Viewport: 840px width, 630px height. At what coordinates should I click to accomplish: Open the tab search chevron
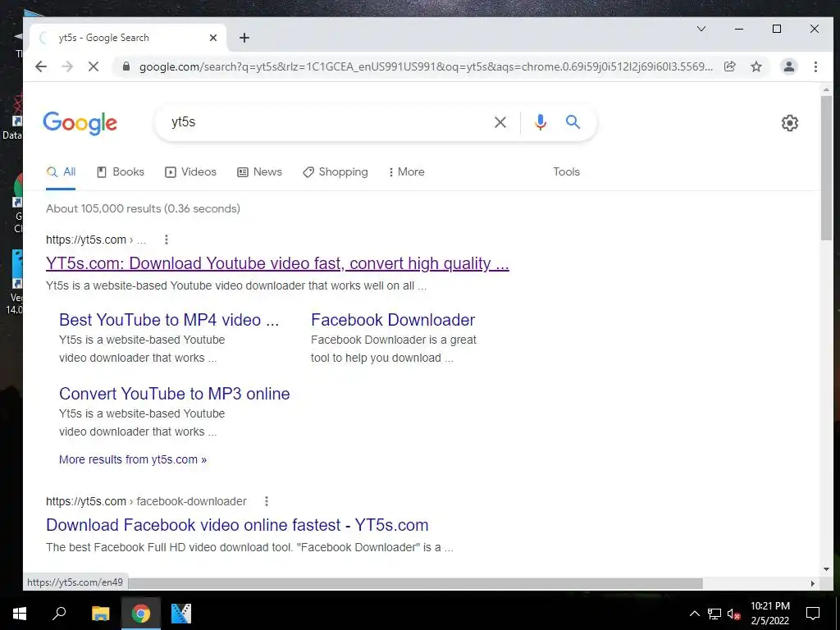point(701,29)
